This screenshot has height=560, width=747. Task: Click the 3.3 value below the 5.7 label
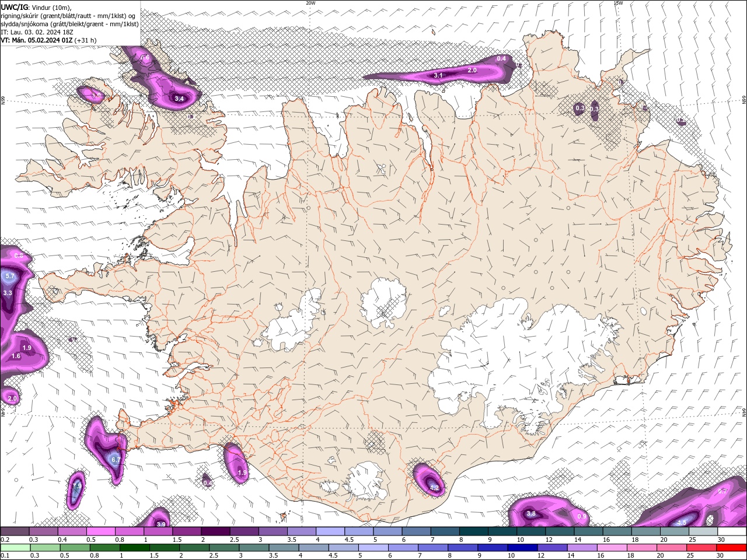click(x=8, y=293)
